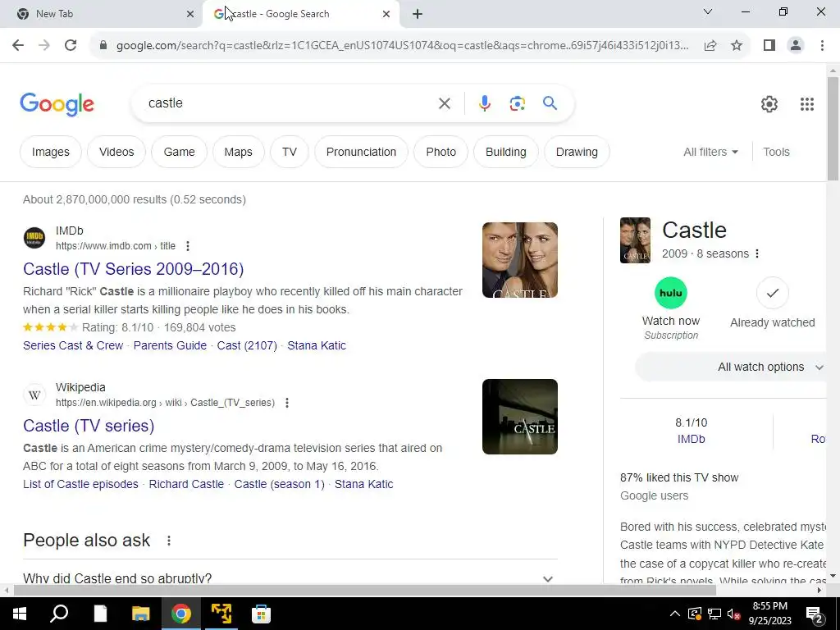Click the Hulu Watch now icon

[x=671, y=293]
